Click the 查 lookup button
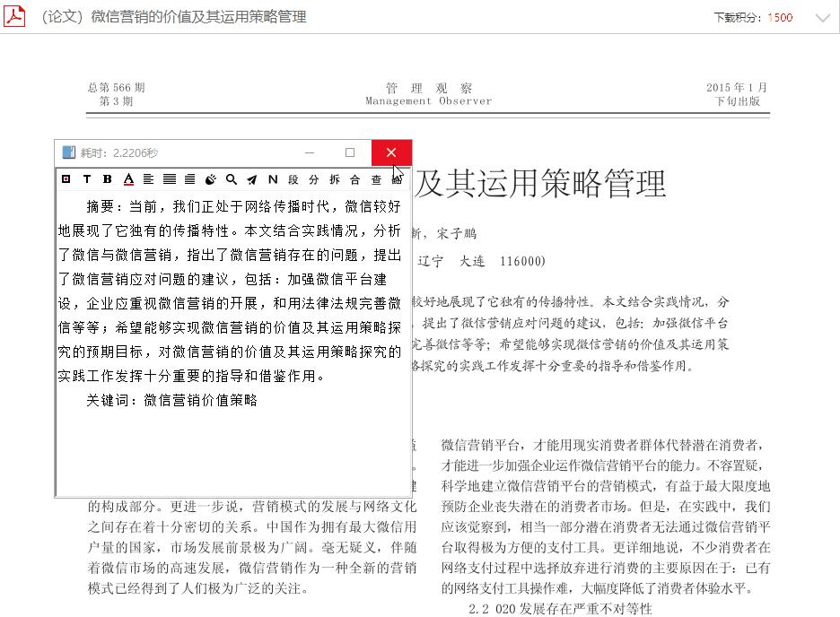Screen dimensions: 840x617 pyautogui.click(x=376, y=179)
